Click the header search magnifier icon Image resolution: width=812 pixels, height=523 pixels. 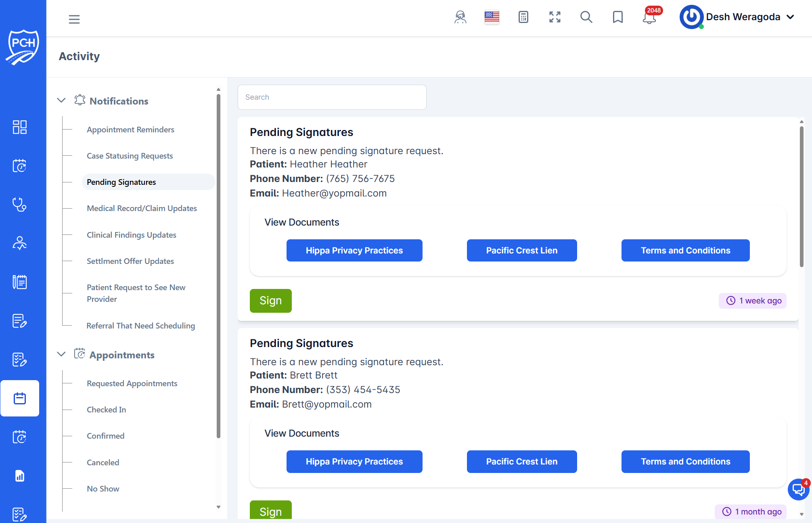(x=586, y=17)
